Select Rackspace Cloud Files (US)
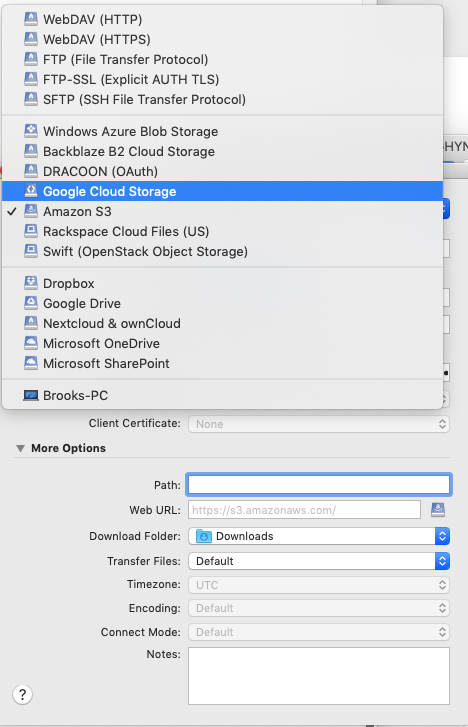The width and height of the screenshot is (468, 727). (223, 231)
